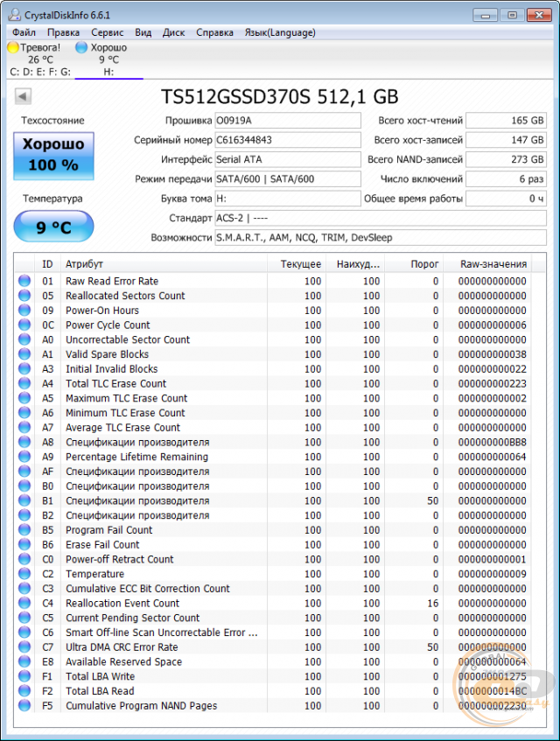Open the Сервис menu
The width and height of the screenshot is (560, 741).
(108, 32)
